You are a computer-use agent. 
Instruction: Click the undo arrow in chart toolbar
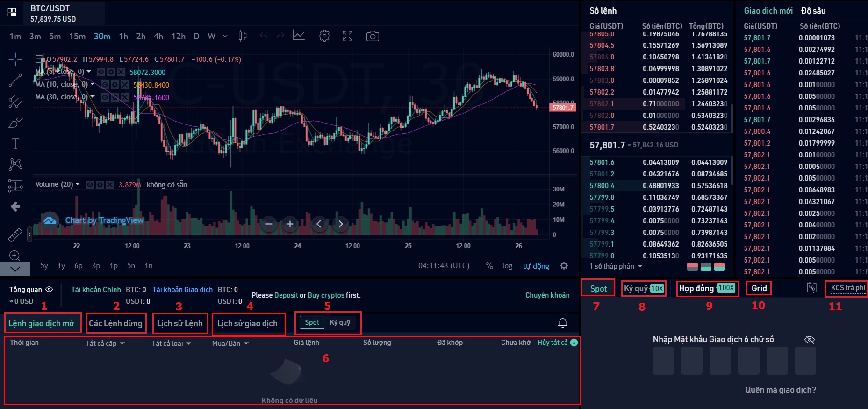(264, 36)
